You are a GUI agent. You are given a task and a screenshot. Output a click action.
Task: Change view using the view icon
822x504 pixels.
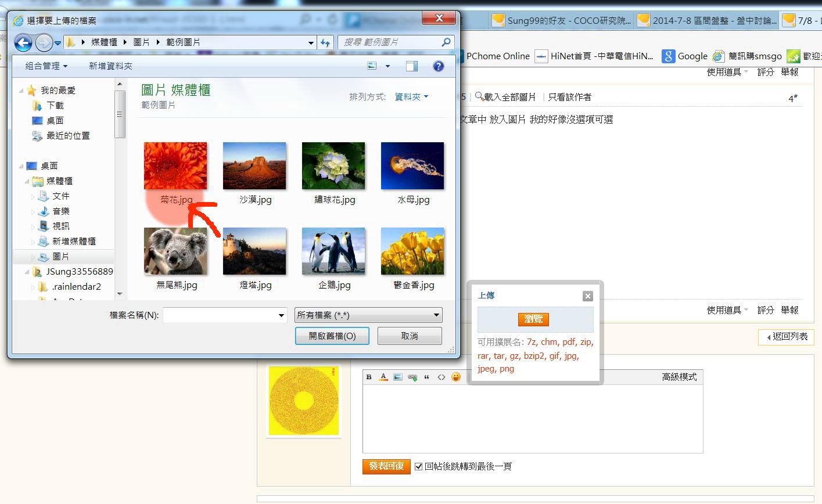(x=372, y=66)
